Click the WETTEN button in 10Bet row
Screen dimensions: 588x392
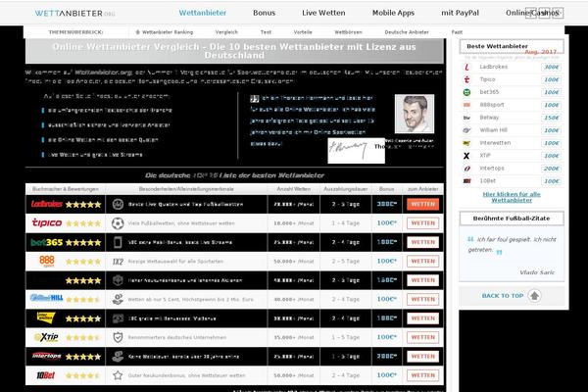pos(423,375)
